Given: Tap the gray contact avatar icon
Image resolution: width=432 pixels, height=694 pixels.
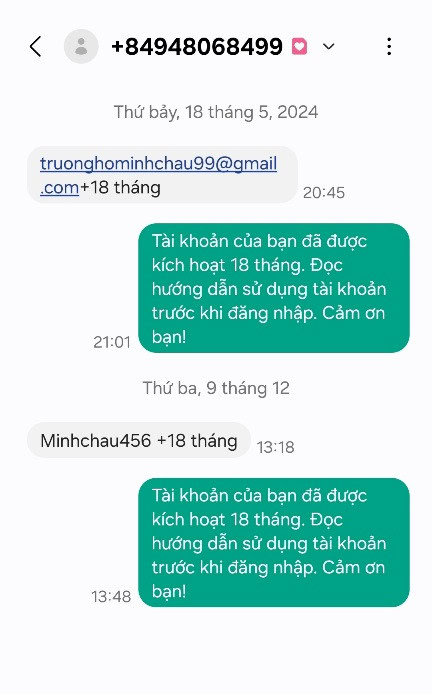Looking at the screenshot, I should coord(81,46).
